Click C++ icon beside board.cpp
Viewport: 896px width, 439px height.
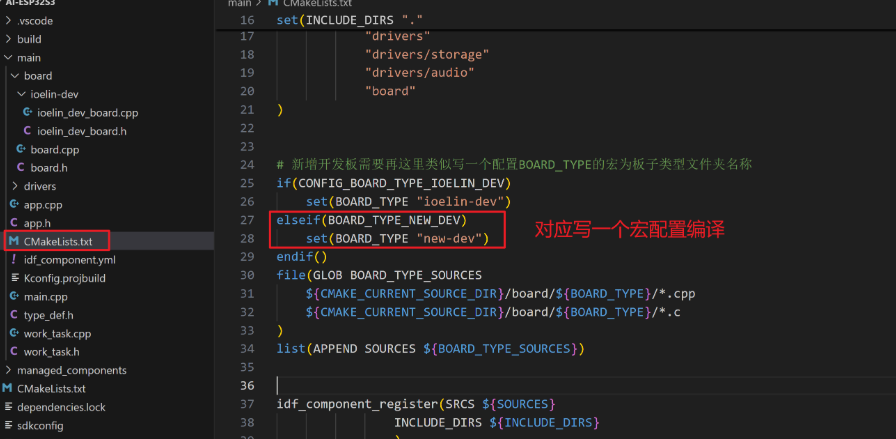(x=21, y=150)
